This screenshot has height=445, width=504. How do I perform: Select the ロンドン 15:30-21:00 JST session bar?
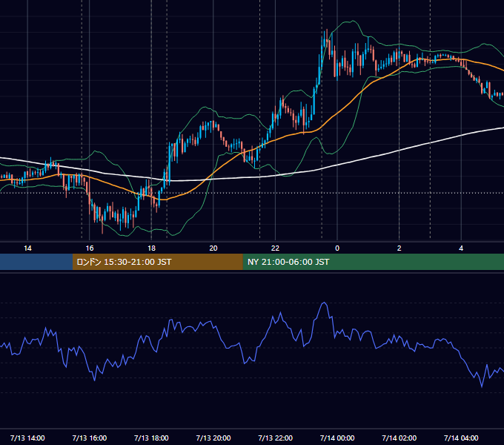(x=157, y=262)
